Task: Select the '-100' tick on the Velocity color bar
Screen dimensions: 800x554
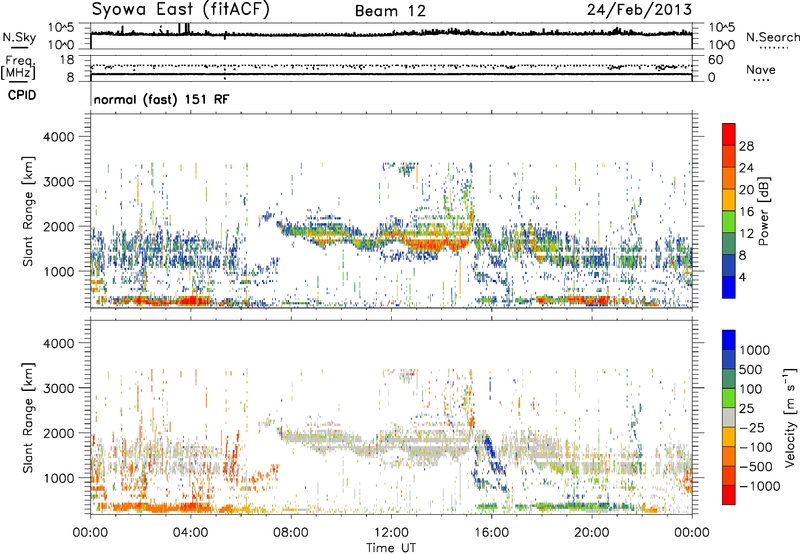Action: coord(756,447)
